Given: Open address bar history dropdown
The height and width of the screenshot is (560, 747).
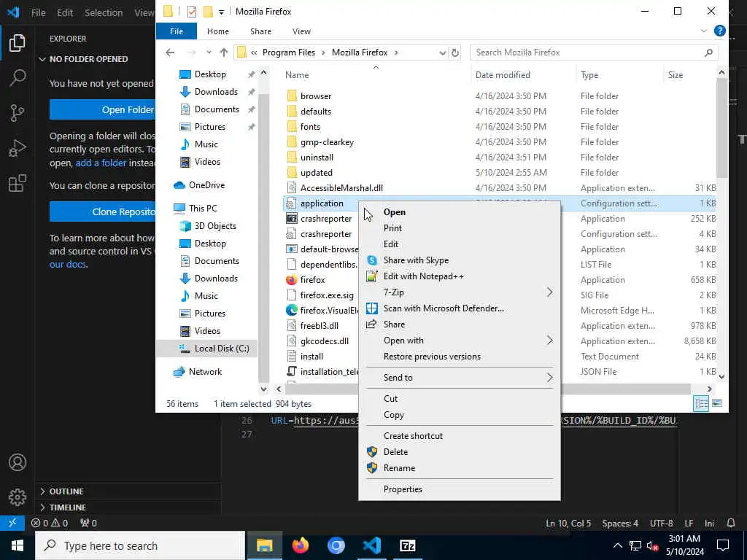Looking at the screenshot, I should pos(442,52).
